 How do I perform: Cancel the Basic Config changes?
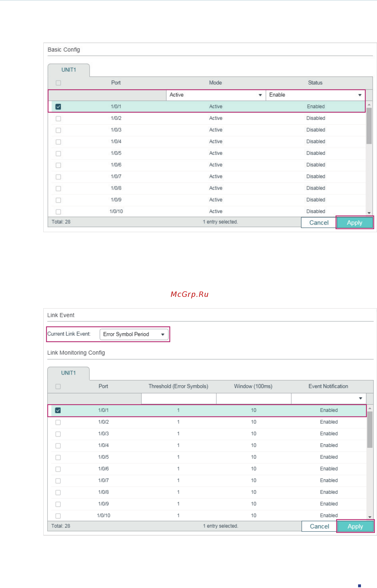tap(319, 223)
